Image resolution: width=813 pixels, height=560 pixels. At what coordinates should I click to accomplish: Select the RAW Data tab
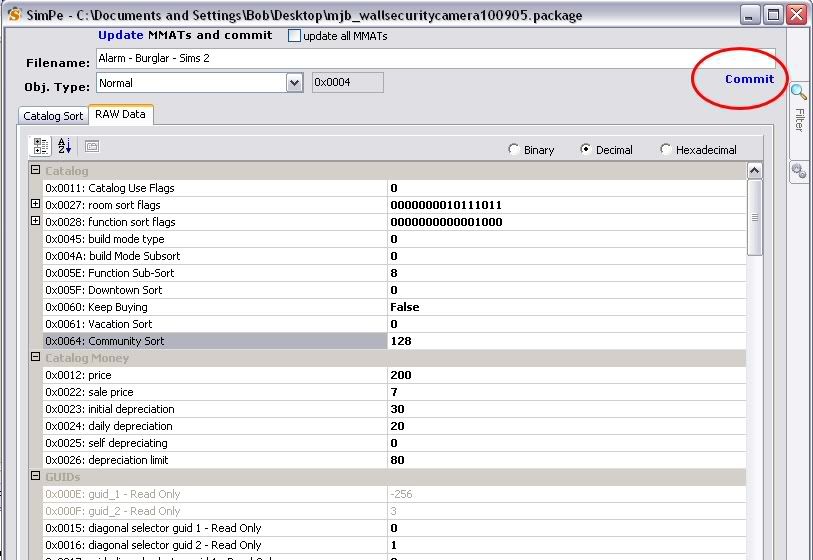tap(120, 115)
